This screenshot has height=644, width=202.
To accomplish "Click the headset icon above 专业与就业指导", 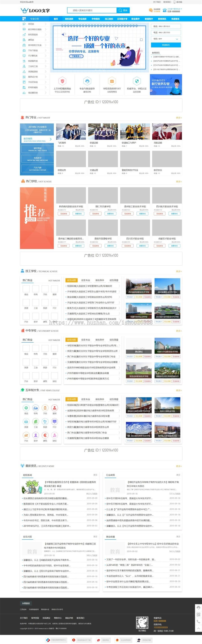I will pyautogui.click(x=87, y=81).
